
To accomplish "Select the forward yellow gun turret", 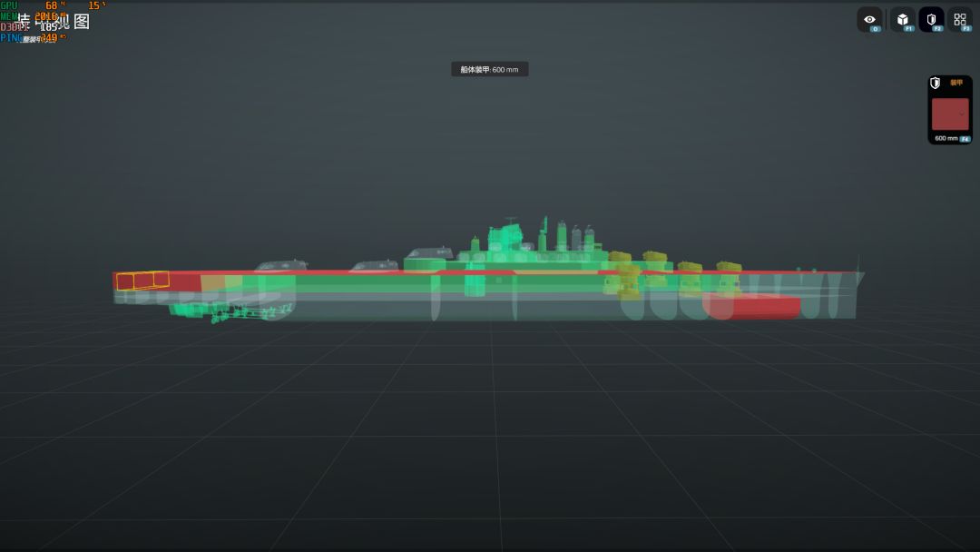I will [728, 267].
